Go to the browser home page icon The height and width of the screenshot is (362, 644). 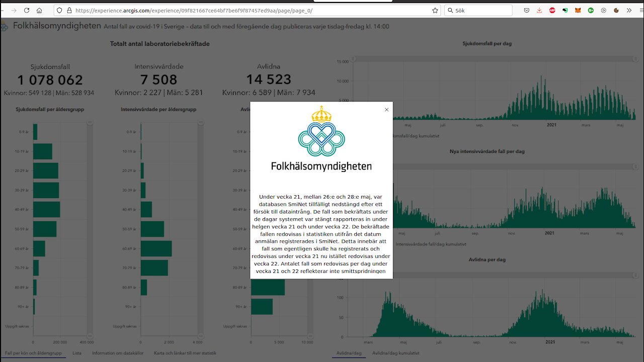[39, 10]
